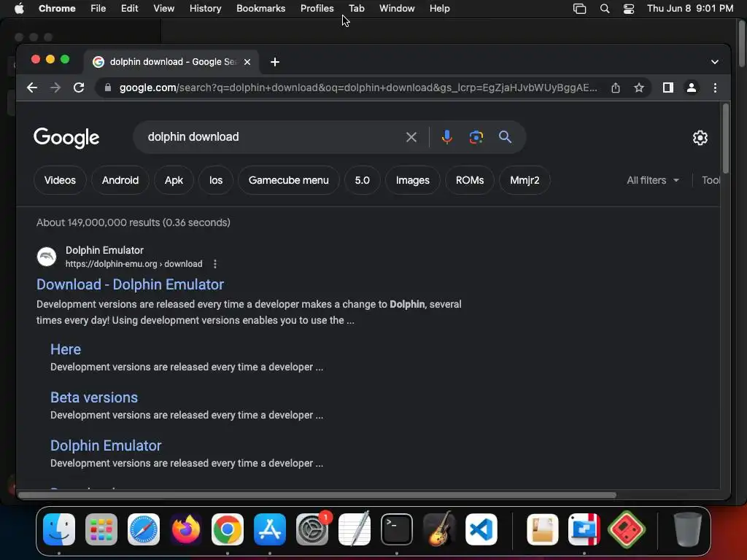Open Terminal from the Dock
This screenshot has width=747, height=560.
pos(396,529)
